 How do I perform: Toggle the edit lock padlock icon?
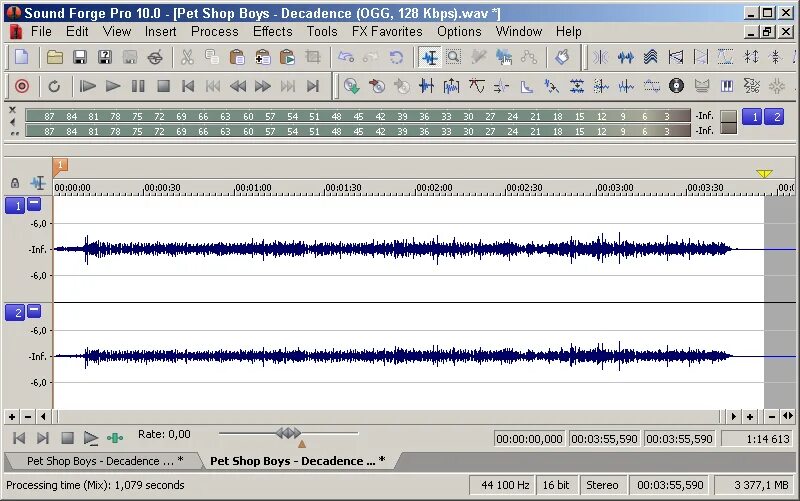(x=15, y=183)
